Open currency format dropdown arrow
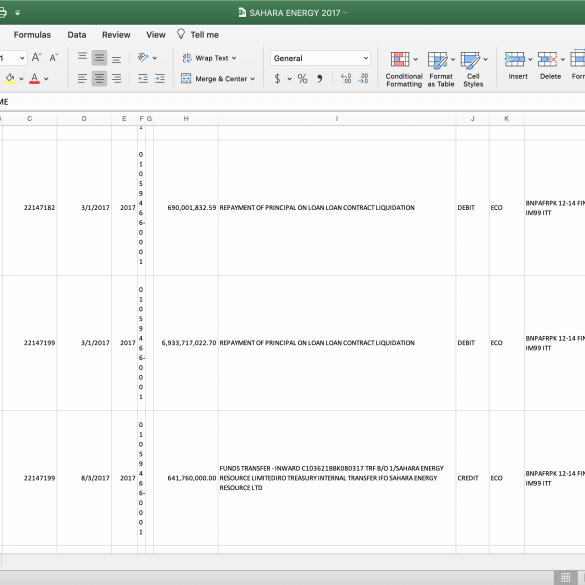 [290, 79]
